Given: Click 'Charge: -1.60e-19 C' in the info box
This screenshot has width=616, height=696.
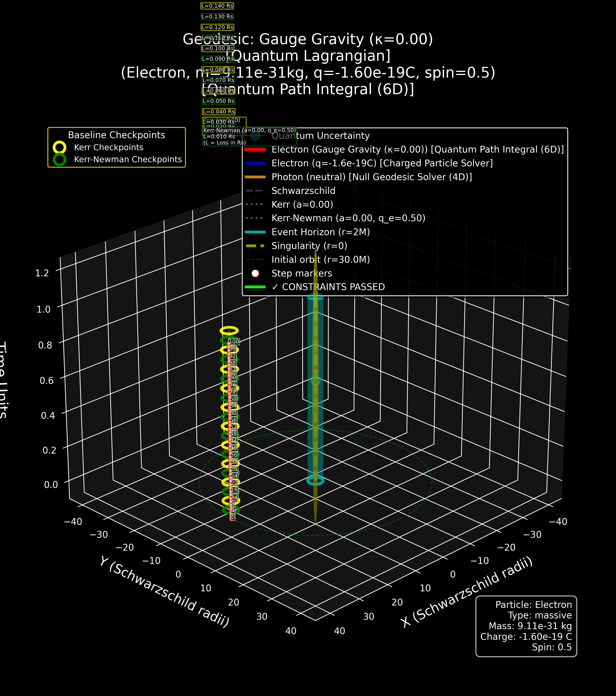Looking at the screenshot, I should coord(526,636).
